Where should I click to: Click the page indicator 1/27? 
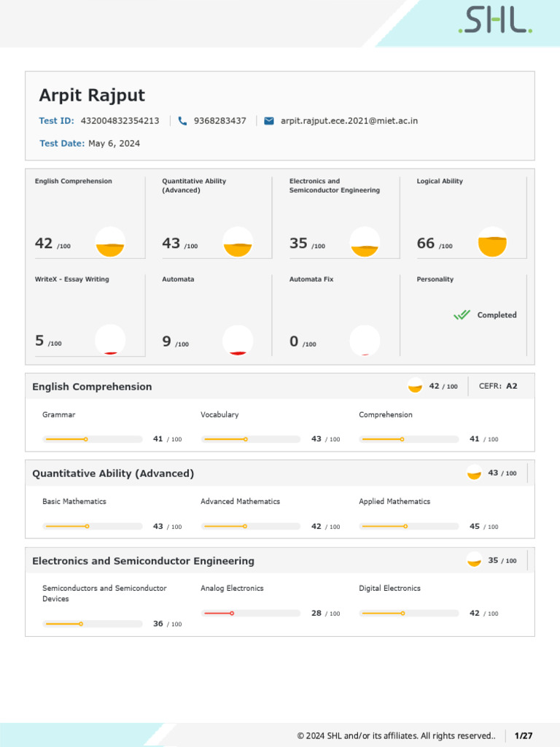tap(524, 735)
